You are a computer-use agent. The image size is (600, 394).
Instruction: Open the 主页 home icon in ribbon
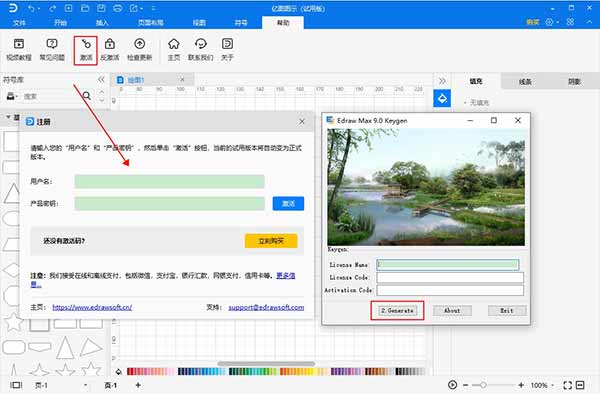coord(174,50)
